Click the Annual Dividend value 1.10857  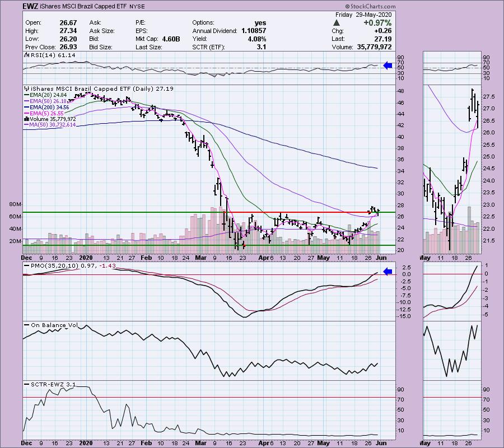[254, 31]
